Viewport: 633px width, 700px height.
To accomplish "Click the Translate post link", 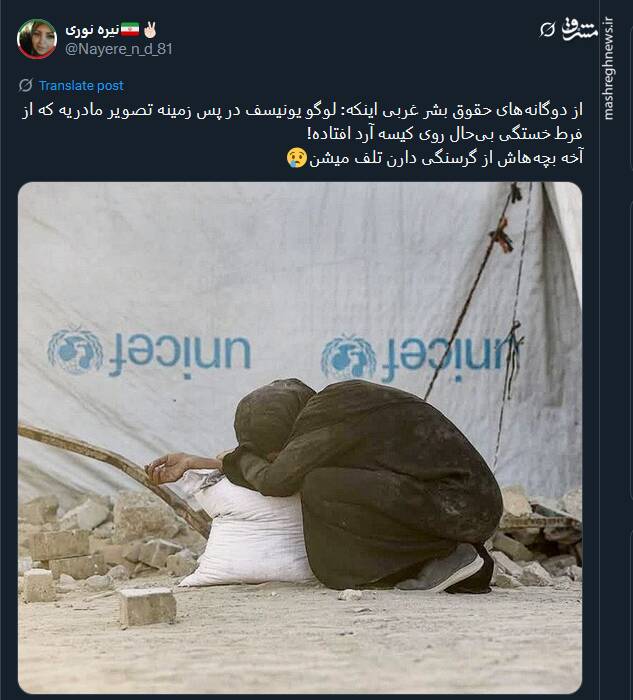I will (81, 85).
